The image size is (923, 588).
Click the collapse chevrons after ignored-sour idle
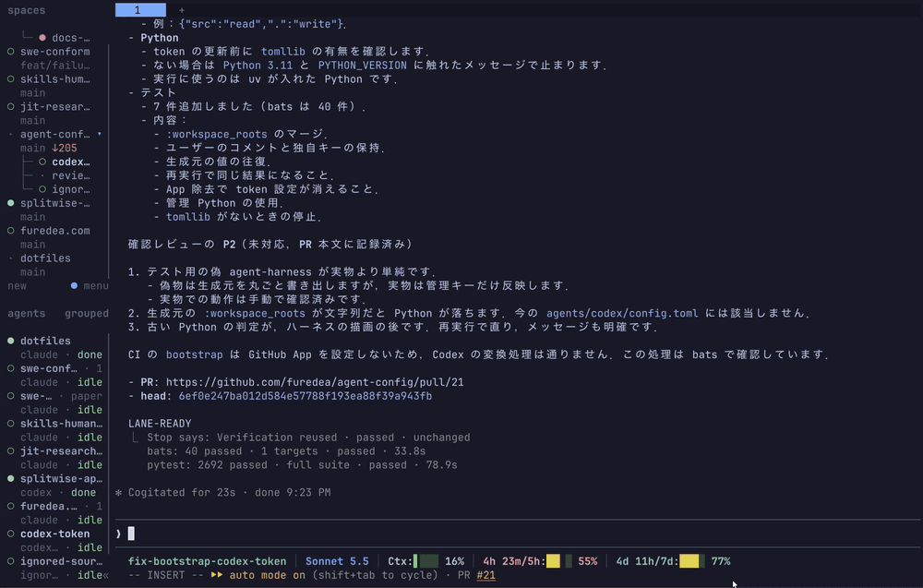(106, 575)
